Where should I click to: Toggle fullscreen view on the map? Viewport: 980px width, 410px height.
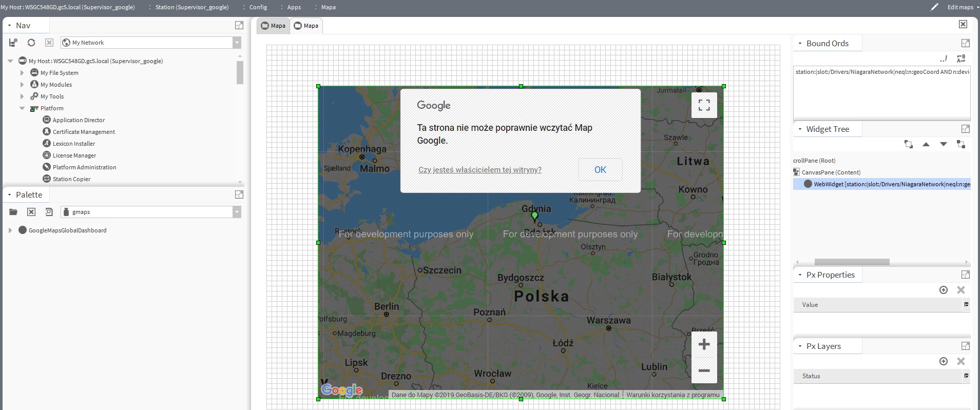[704, 105]
